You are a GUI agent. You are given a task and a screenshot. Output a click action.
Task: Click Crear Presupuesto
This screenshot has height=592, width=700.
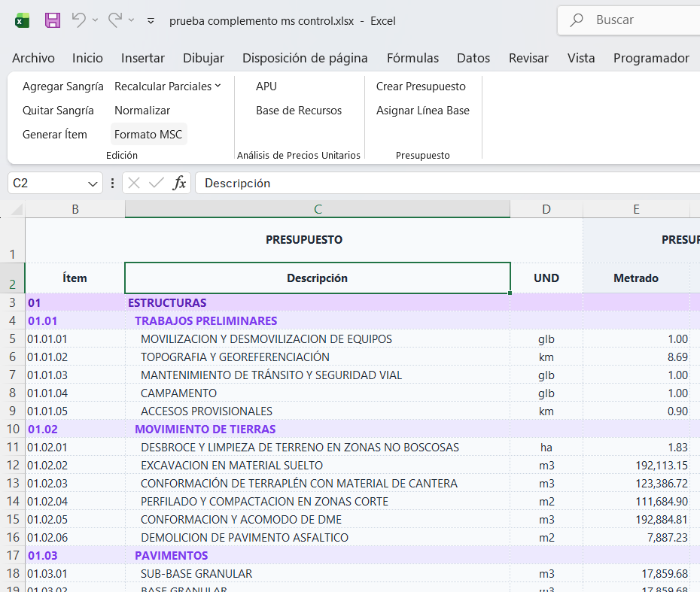tap(421, 86)
